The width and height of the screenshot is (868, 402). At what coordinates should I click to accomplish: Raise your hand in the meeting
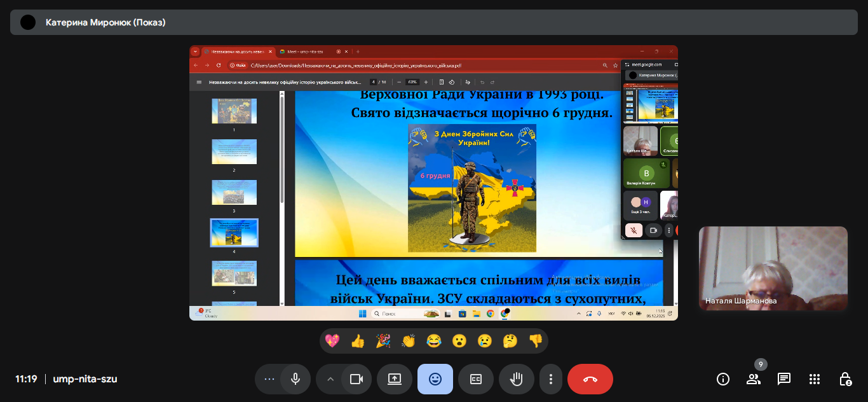[517, 379]
